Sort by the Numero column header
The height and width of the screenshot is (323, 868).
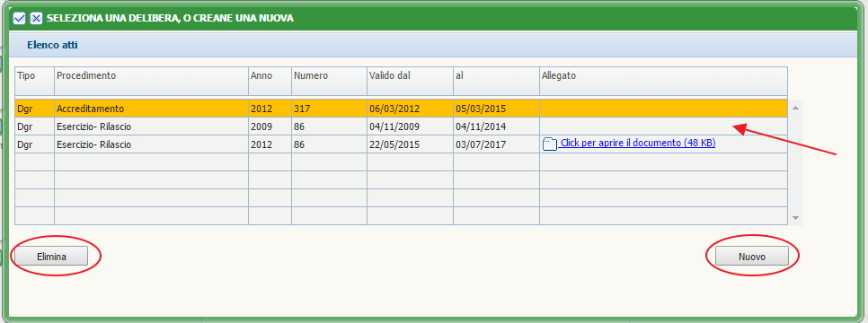(x=329, y=82)
